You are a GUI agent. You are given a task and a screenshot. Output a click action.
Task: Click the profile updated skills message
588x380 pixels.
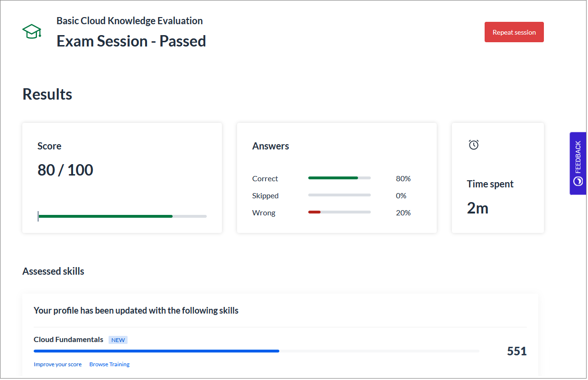[x=136, y=311]
